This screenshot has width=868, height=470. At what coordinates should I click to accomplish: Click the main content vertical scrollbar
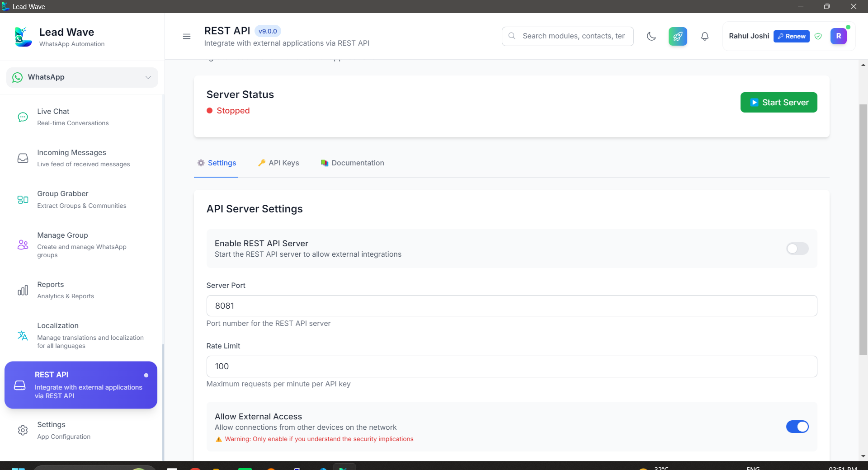(863, 230)
